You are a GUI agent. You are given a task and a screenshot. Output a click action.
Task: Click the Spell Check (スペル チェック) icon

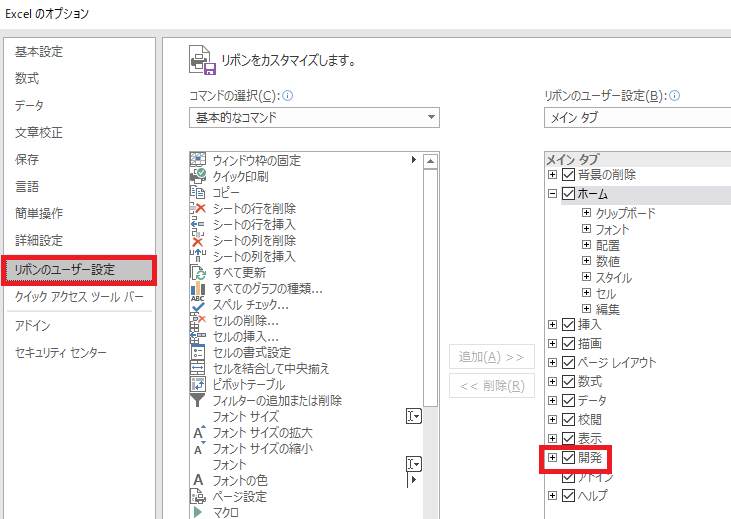coord(198,304)
